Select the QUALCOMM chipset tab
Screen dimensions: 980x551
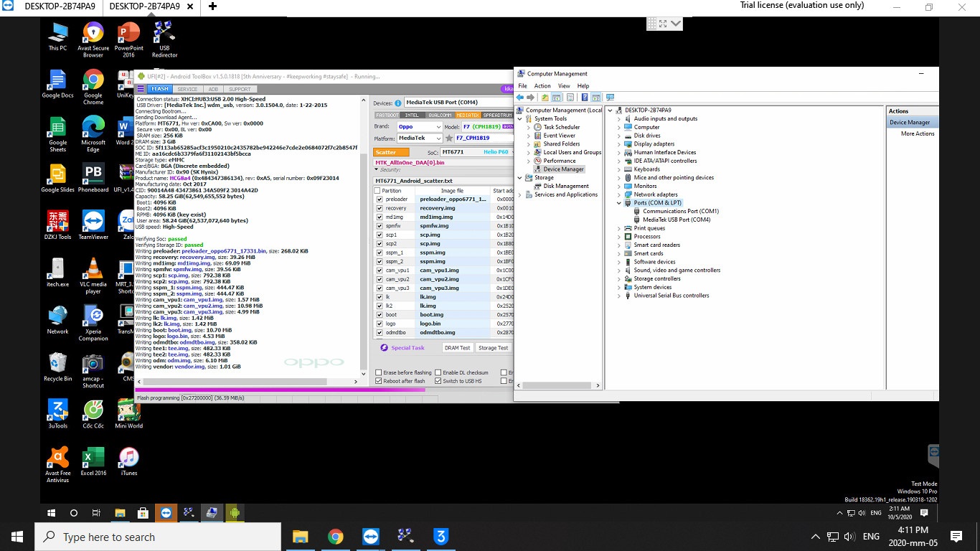[440, 115]
